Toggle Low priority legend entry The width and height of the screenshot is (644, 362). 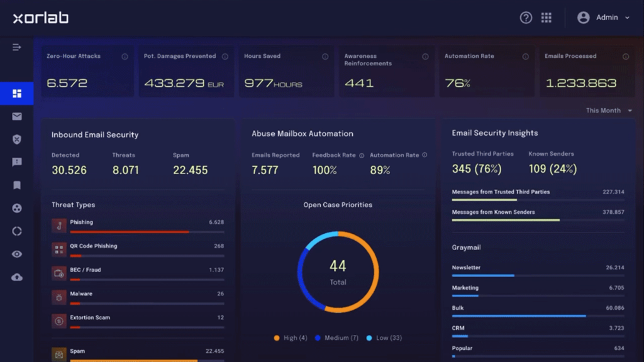point(384,337)
